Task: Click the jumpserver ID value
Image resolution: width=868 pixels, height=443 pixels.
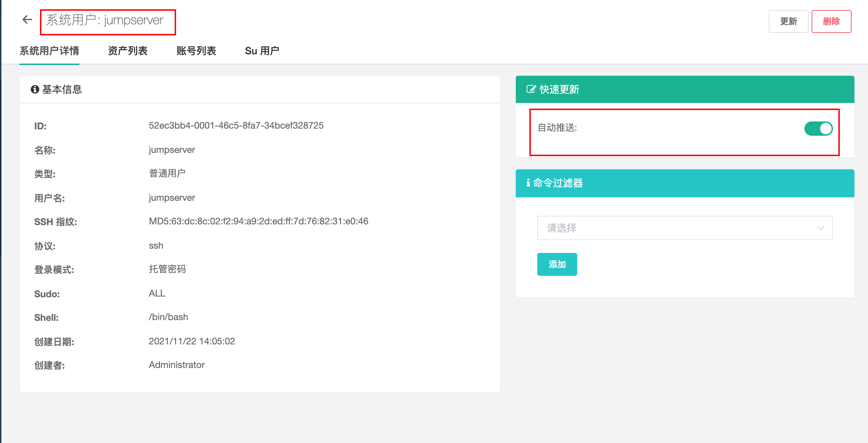Action: point(236,126)
